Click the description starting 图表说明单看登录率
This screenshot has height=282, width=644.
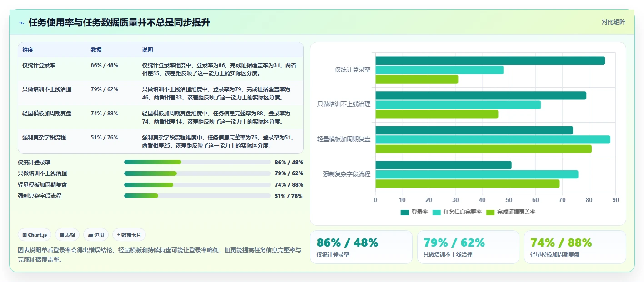tap(160, 255)
